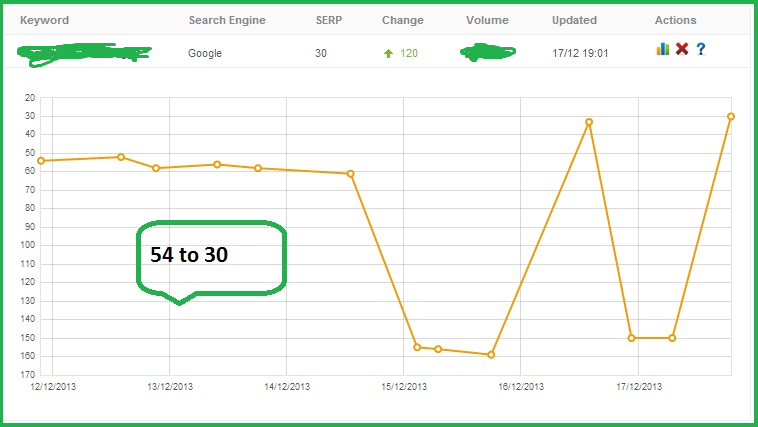
Task: Click the peak data point on 16/12/2013
Action: click(589, 122)
